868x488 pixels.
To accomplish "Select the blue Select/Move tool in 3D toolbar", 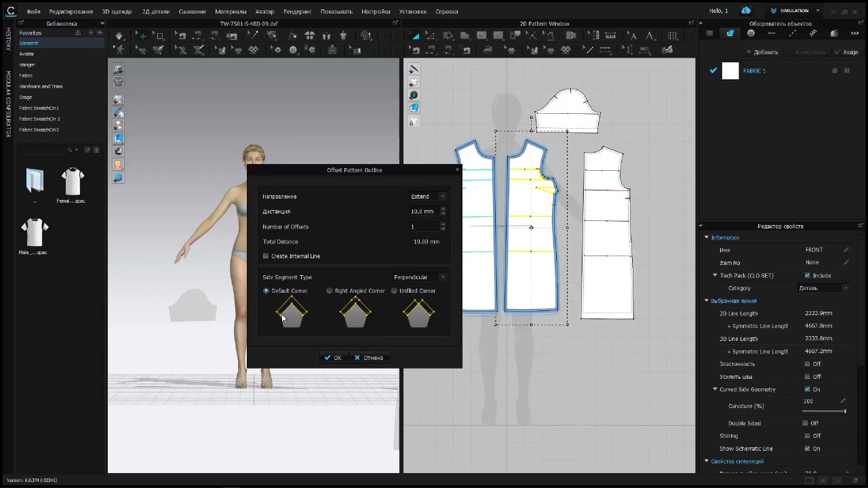I will click(142, 36).
